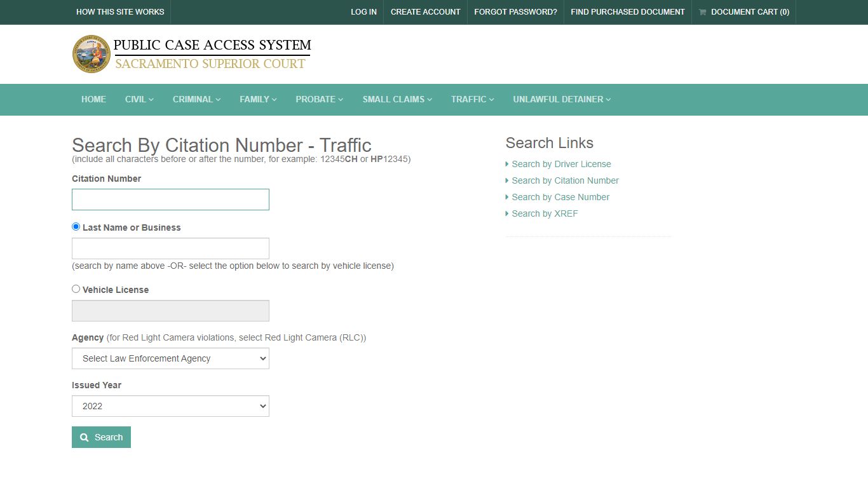
Task: Click the disabled Vehicle License field
Action: coord(170,311)
